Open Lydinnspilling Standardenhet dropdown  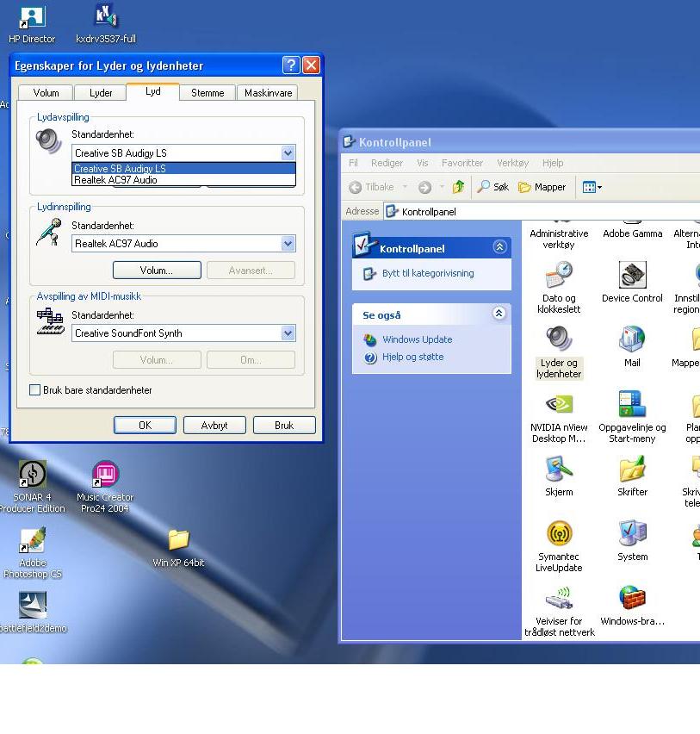(x=288, y=244)
